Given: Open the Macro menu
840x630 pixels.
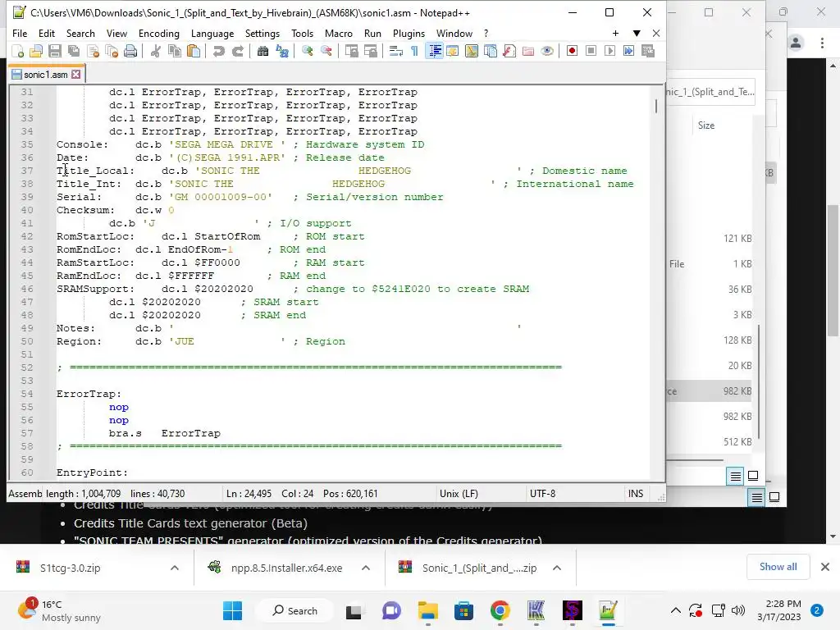Looking at the screenshot, I should tap(339, 33).
